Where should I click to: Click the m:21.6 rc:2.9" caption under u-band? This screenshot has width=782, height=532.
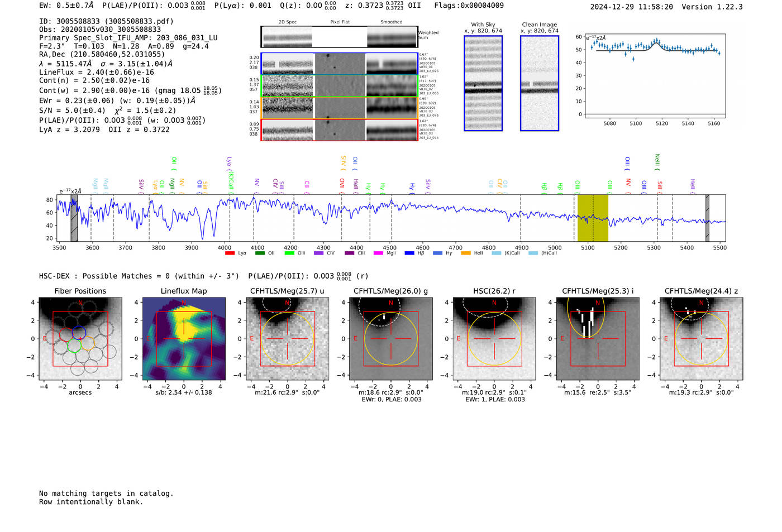pos(287,392)
